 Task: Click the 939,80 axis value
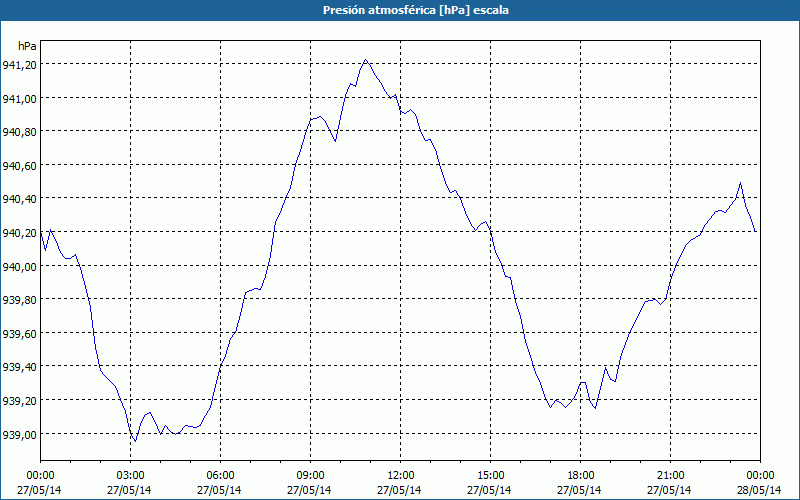tap(19, 299)
